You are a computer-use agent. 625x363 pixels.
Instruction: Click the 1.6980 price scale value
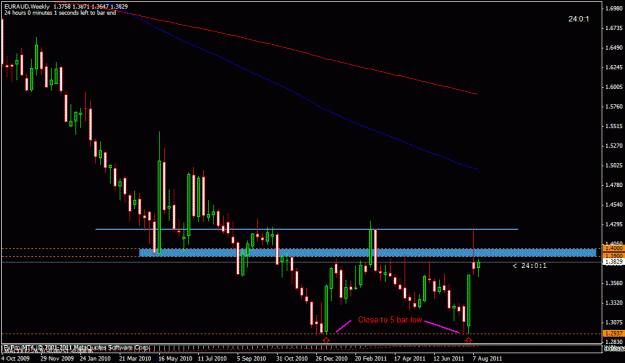click(614, 8)
